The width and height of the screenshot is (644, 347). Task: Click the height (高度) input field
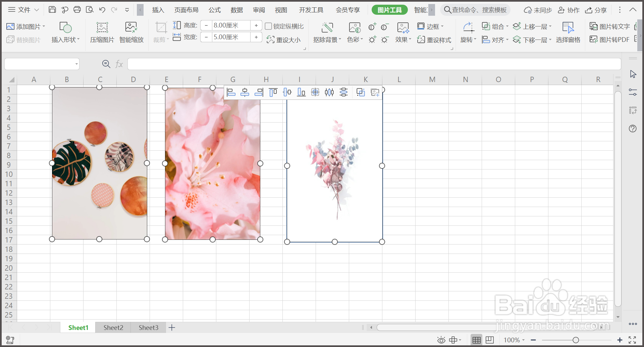click(x=231, y=25)
